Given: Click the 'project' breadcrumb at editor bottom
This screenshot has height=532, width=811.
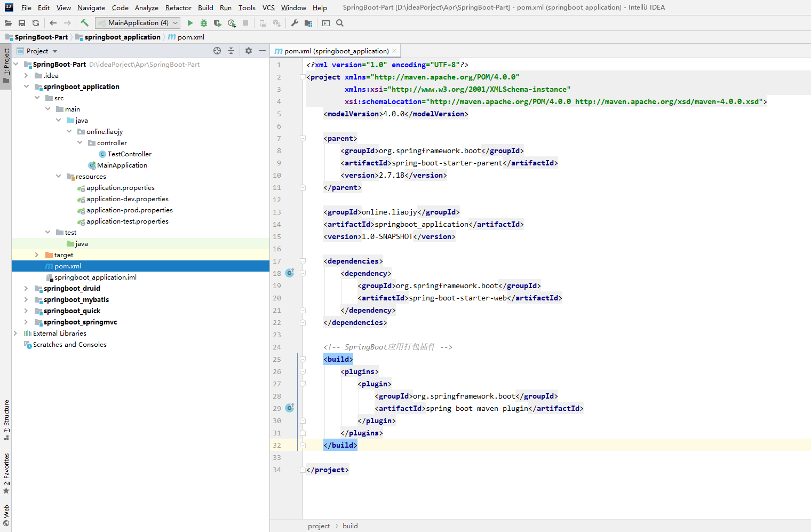Looking at the screenshot, I should click(319, 526).
